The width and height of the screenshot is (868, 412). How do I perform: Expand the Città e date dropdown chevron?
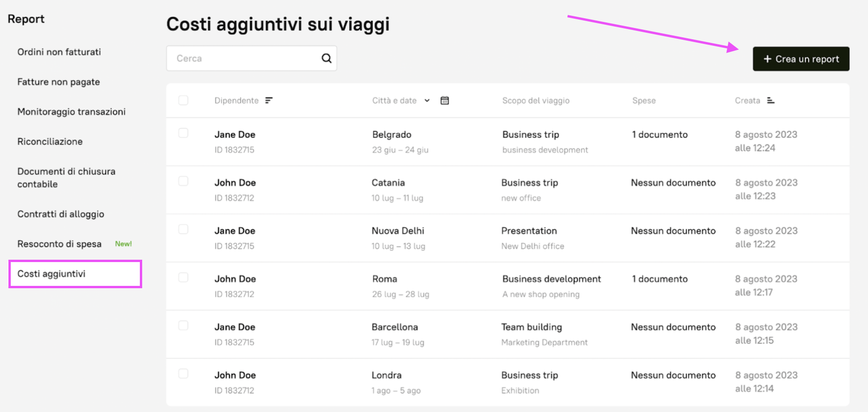tap(427, 100)
